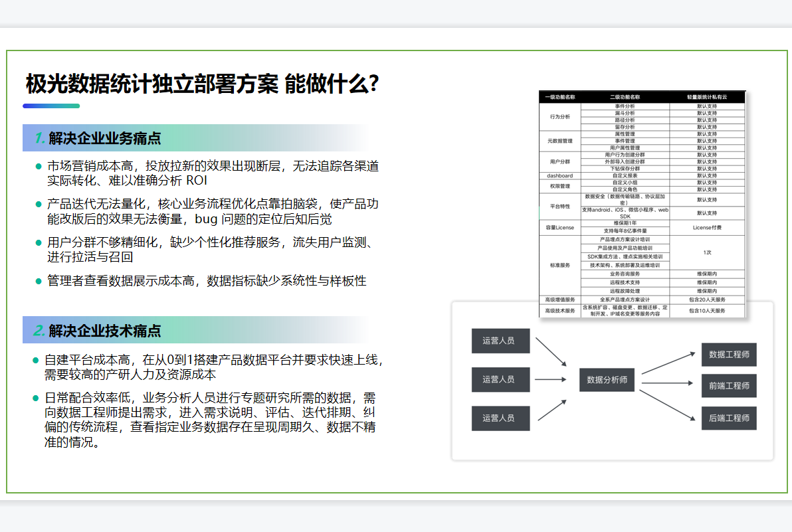Click the 轻量版统计私有云 table header cell
792x532 pixels.
pyautogui.click(x=707, y=98)
